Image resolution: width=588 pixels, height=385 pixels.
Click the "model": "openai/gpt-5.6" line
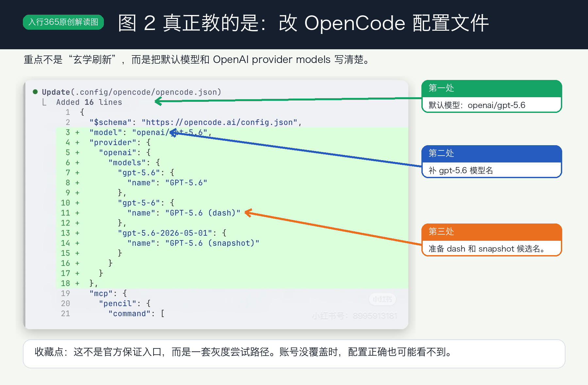click(151, 132)
